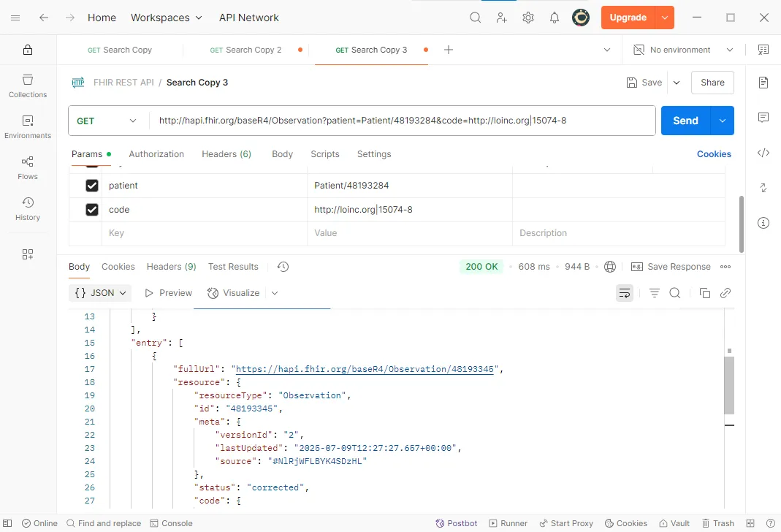Open the hamburger menu icon
Viewport: 781px width, 532px height.
pyautogui.click(x=15, y=18)
